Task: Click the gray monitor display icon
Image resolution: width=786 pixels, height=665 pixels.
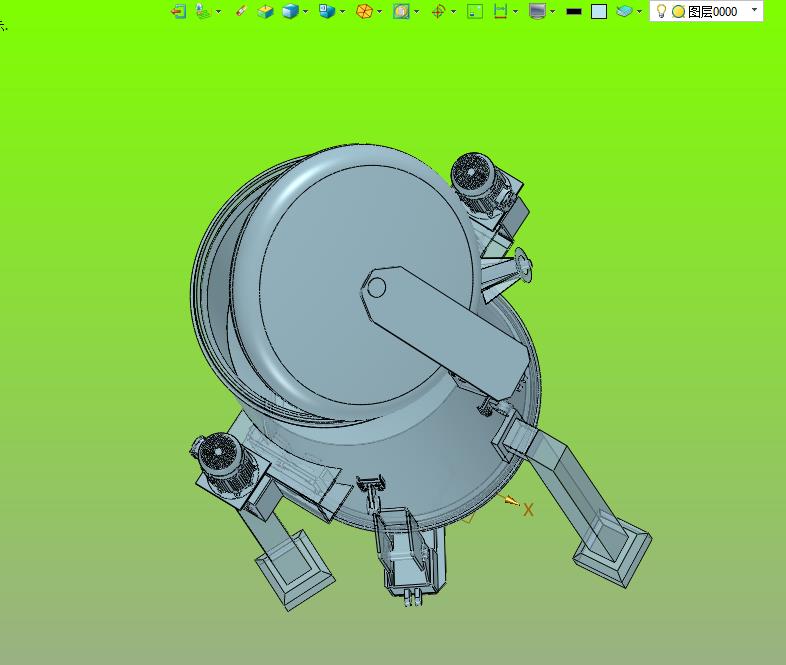Action: (537, 11)
